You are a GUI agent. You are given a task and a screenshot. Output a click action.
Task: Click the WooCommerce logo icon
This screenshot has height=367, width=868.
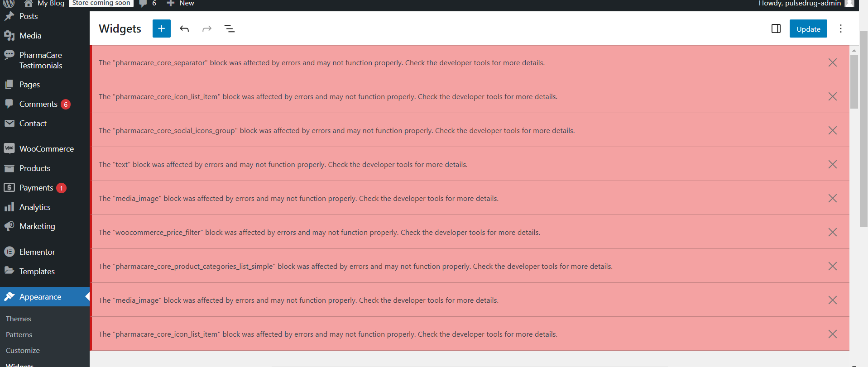pos(9,148)
